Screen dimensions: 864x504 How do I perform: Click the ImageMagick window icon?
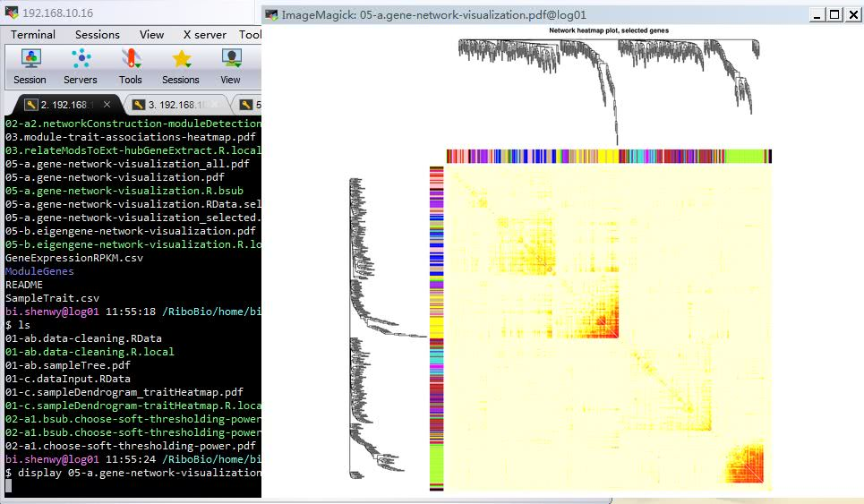coord(271,14)
